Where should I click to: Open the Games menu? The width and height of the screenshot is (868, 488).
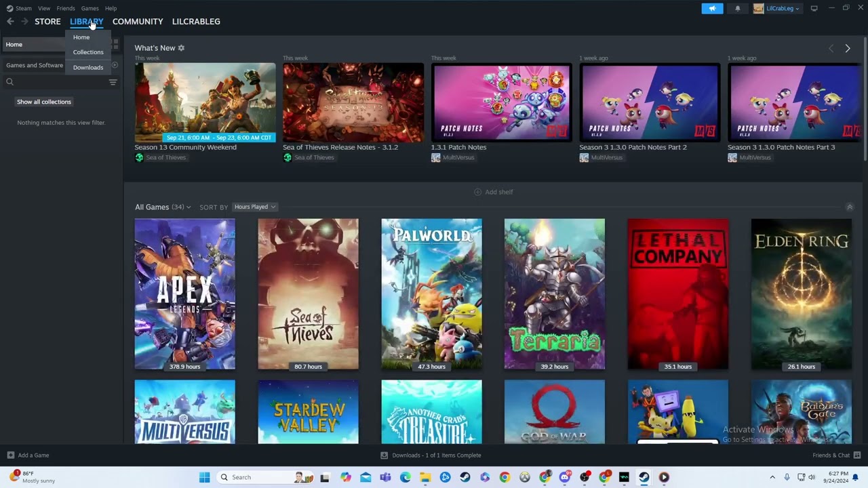tap(90, 8)
